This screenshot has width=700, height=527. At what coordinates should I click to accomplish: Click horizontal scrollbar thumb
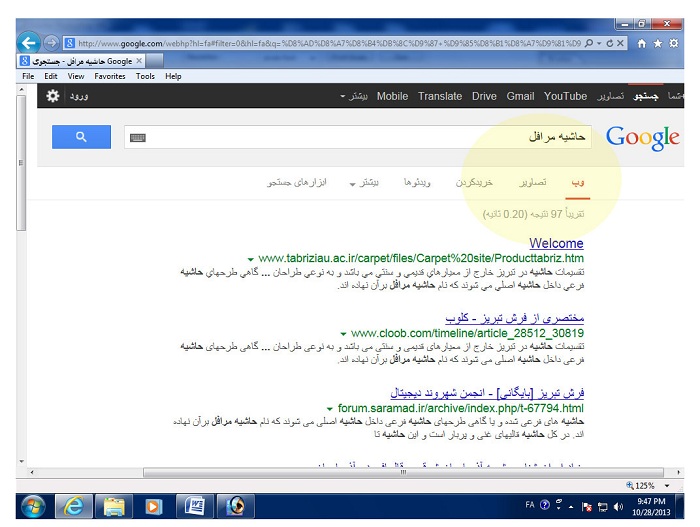(403, 472)
